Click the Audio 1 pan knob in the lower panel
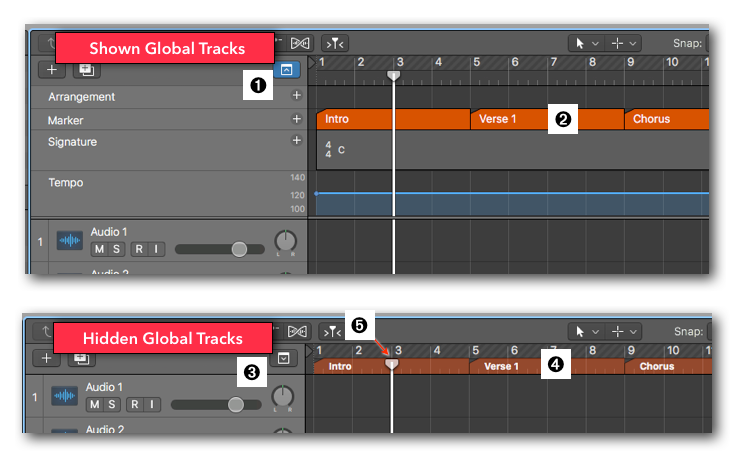This screenshot has width=735, height=471. (x=283, y=397)
